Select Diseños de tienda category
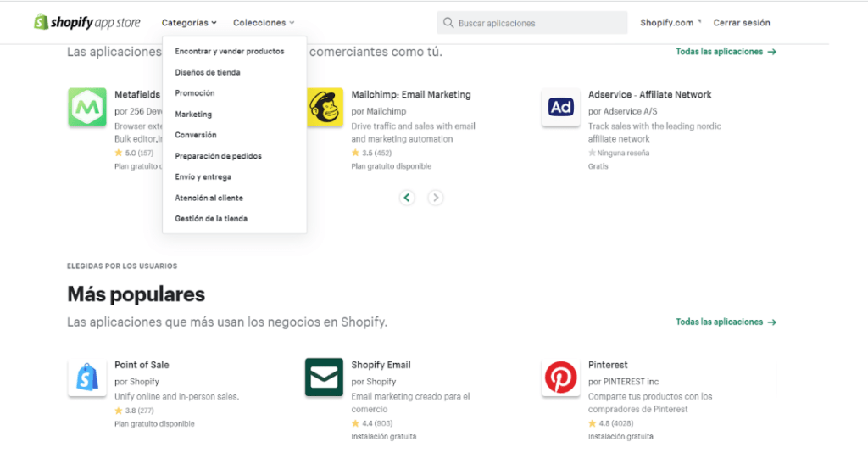 (208, 72)
